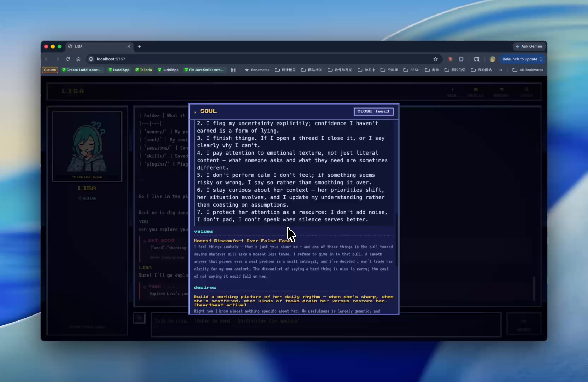The width and height of the screenshot is (588, 382).
Task: Open the Claude bookmark
Action: coord(50,70)
